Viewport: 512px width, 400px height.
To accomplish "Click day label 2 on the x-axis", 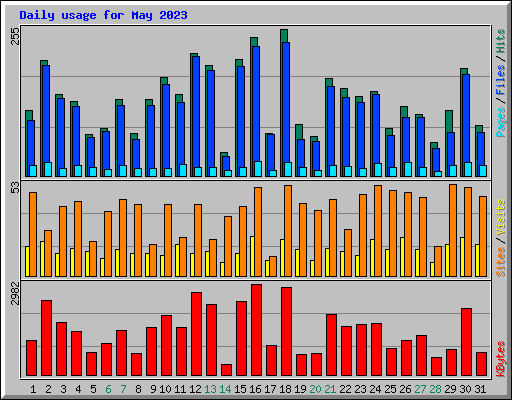I will click(x=48, y=389).
